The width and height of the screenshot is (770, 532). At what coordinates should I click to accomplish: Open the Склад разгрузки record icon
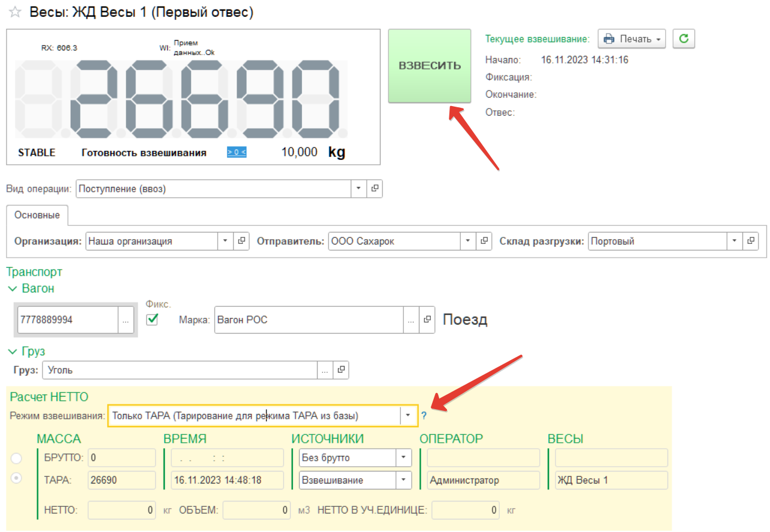point(750,241)
